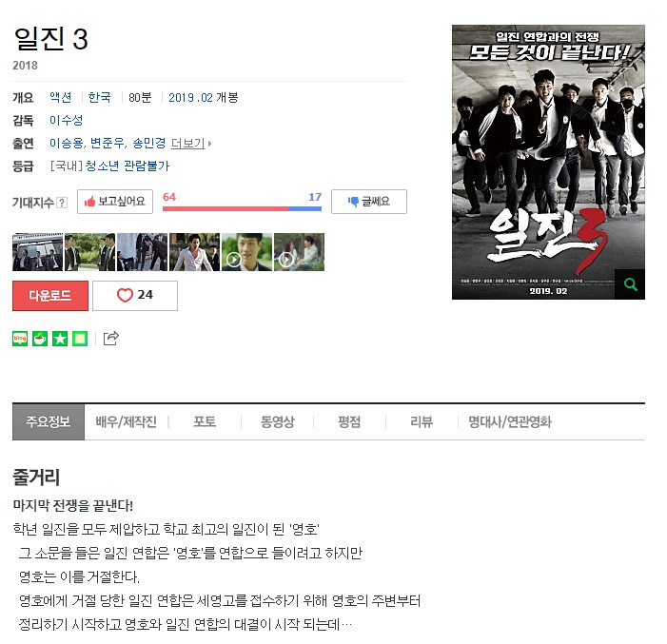Click the red-blue expectation ratio bar
The image size is (667, 644).
pos(242,209)
